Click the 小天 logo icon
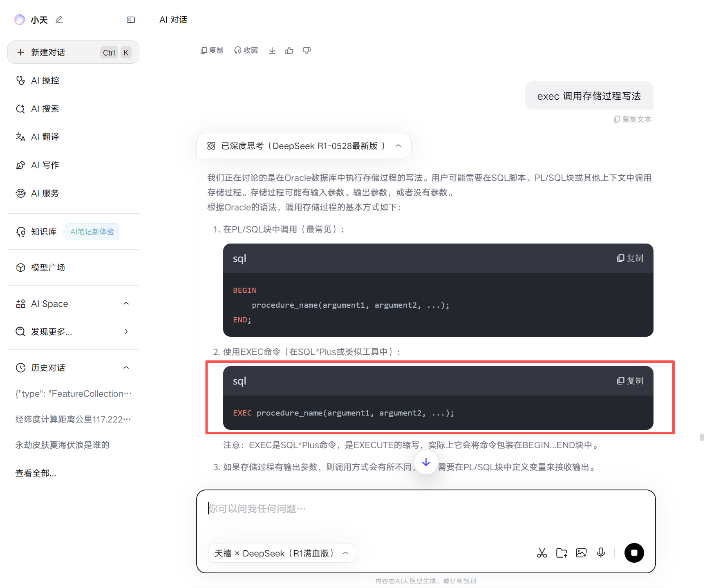The height and width of the screenshot is (588, 705). click(20, 20)
